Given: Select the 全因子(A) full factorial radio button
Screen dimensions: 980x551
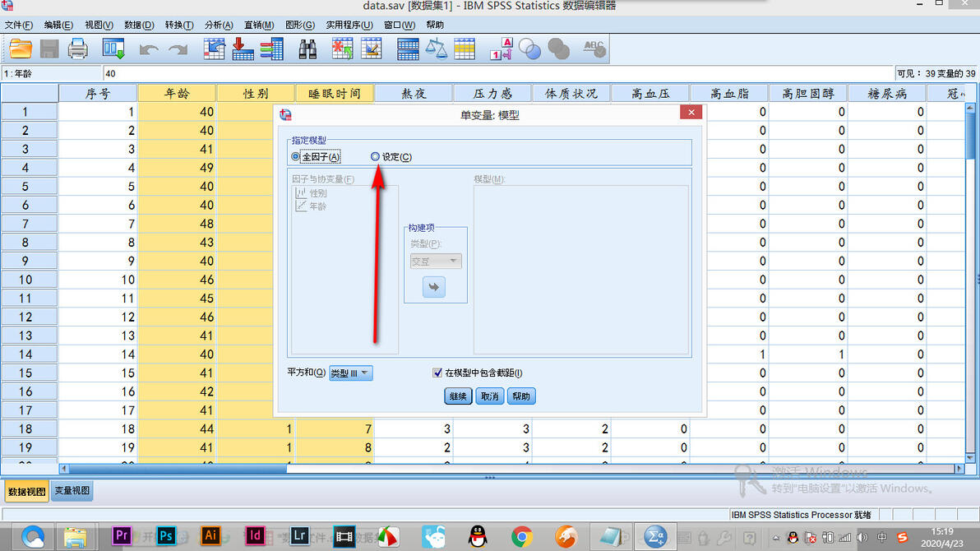Looking at the screenshot, I should 296,156.
